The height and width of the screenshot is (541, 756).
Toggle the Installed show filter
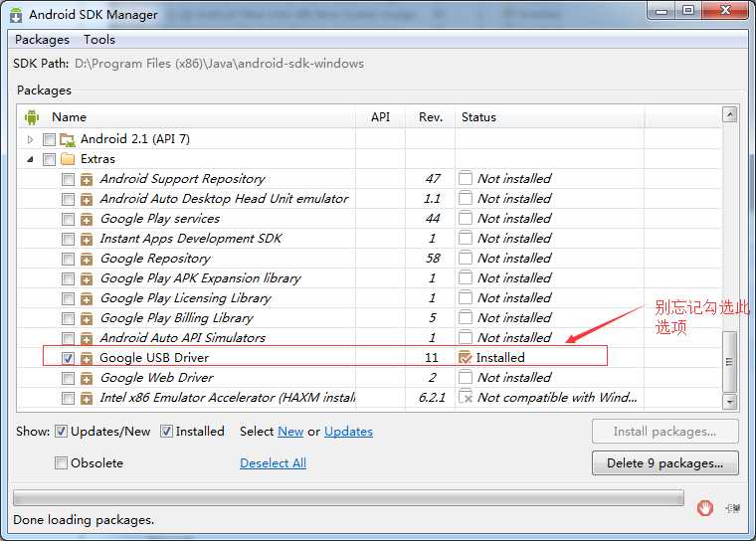(166, 431)
